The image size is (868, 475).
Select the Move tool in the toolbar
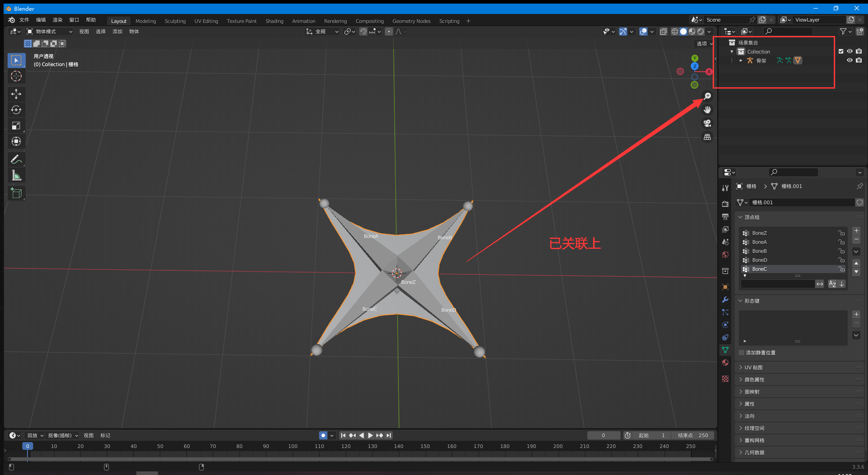16,94
